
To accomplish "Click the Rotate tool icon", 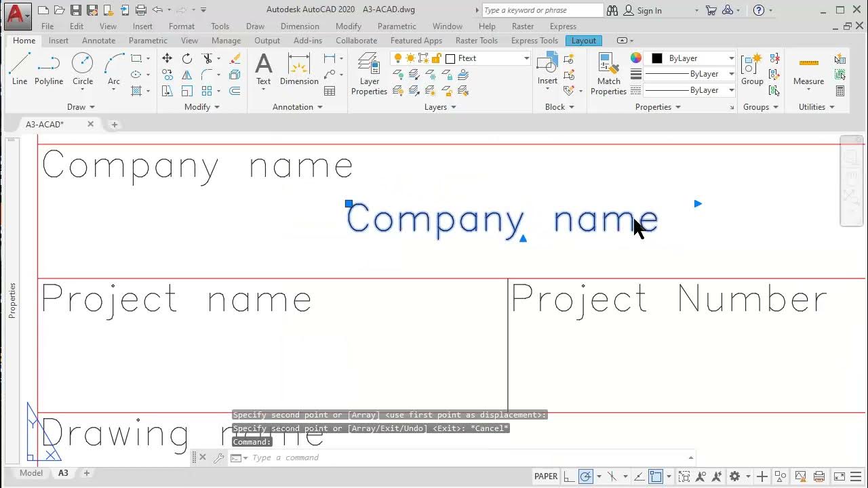I will coord(187,58).
